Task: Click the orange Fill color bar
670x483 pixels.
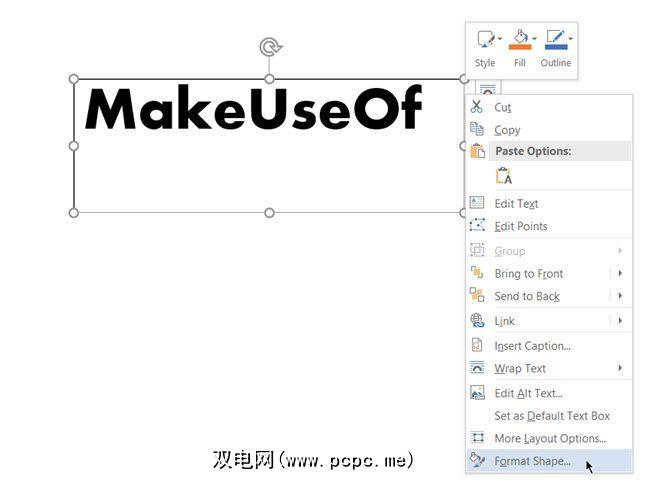Action: [520, 47]
